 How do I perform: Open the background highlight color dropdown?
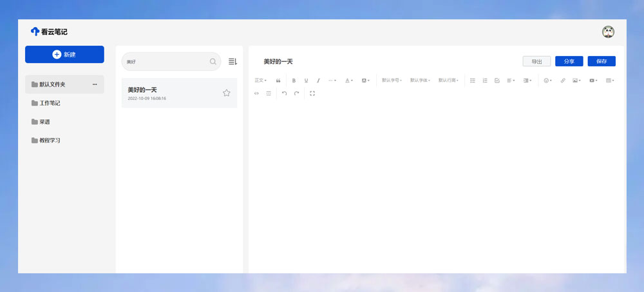(x=366, y=81)
